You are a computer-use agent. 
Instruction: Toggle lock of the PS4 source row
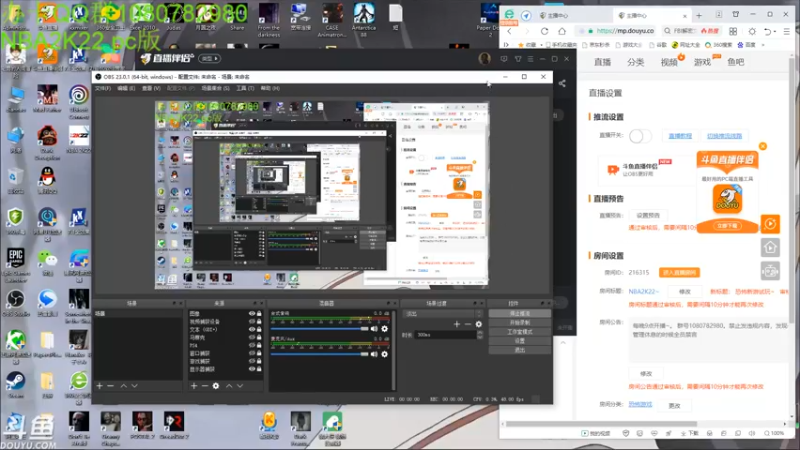259,345
